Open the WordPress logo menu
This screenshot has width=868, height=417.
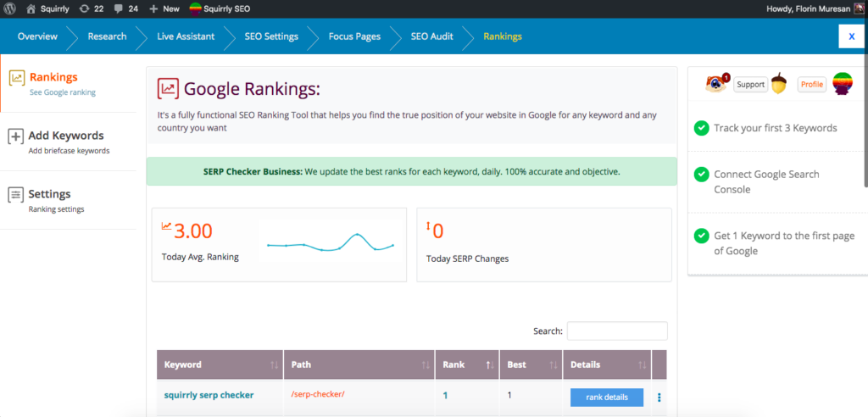pyautogui.click(x=10, y=8)
